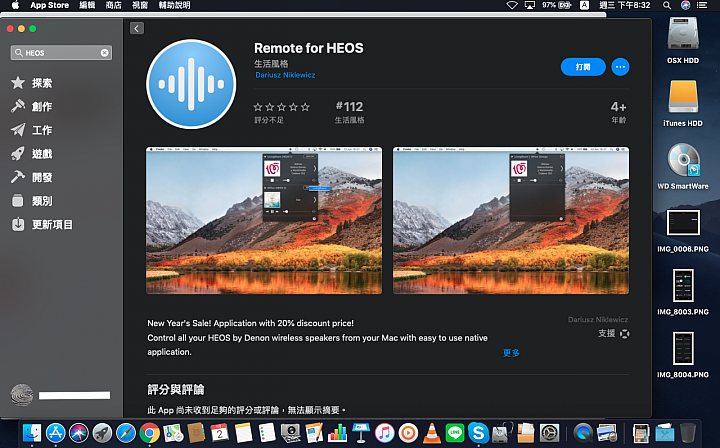This screenshot has width=720, height=448.
Task: Expand description with 更多 link
Action: pos(511,353)
